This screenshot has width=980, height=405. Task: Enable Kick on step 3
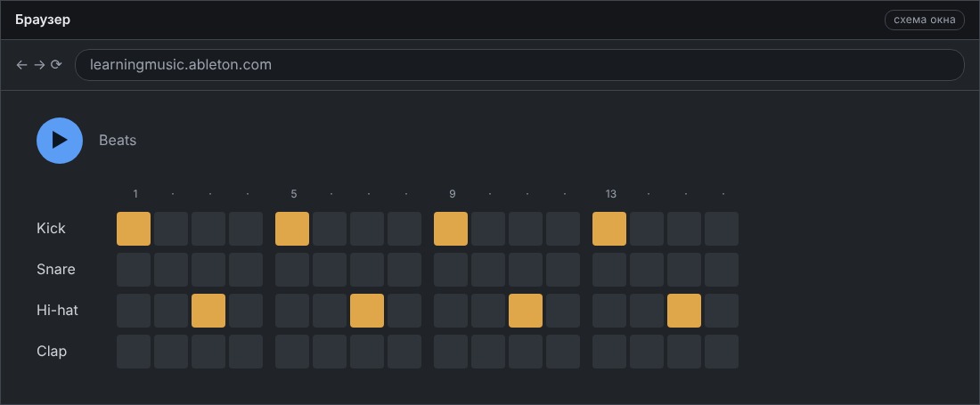pos(208,229)
